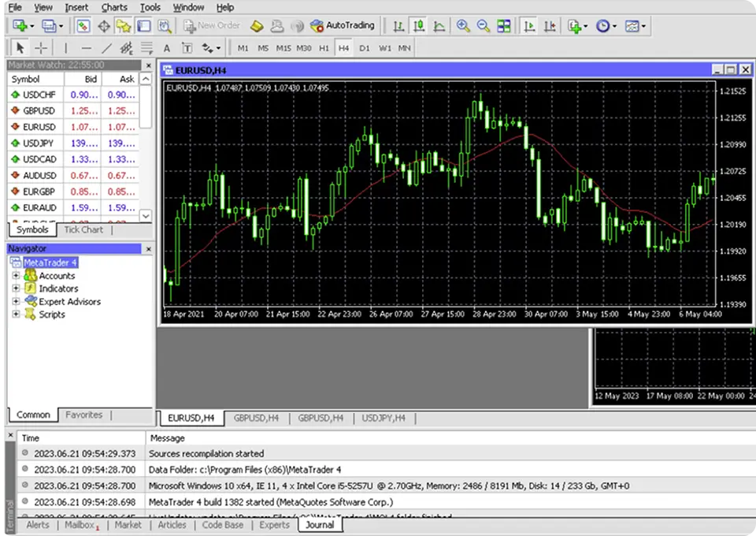Image resolution: width=756 pixels, height=536 pixels.
Task: Open the chart periods clock dropdown
Action: pyautogui.click(x=606, y=26)
